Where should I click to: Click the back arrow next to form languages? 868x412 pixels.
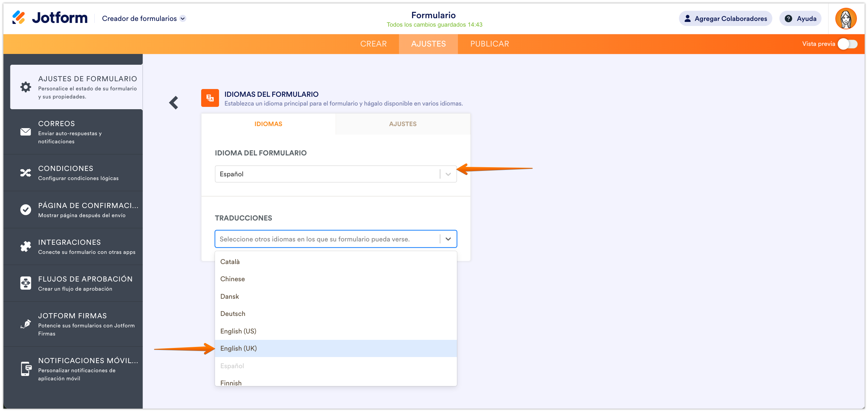click(174, 102)
